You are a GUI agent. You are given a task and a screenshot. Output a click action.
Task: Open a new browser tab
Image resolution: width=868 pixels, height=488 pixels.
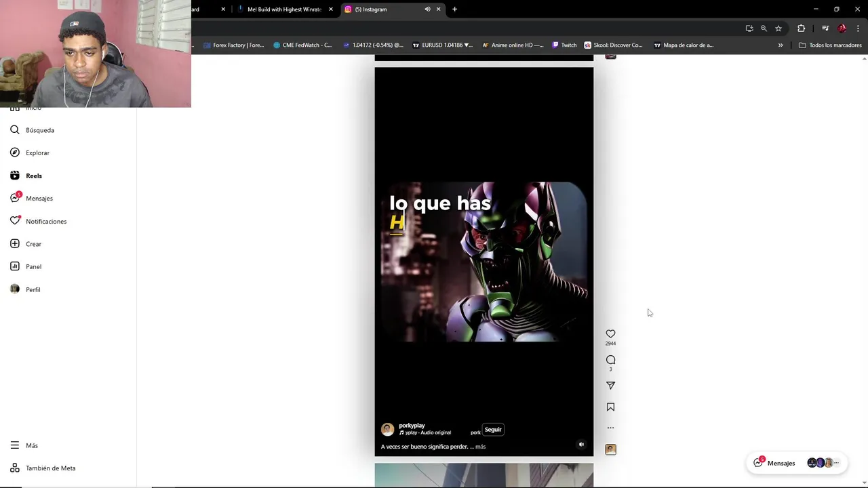(454, 9)
